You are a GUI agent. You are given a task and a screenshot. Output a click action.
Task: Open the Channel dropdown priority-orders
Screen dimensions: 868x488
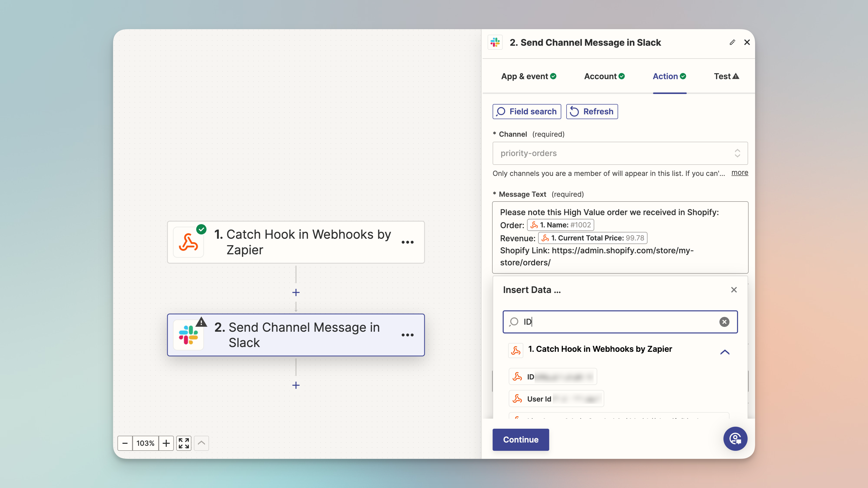click(620, 153)
